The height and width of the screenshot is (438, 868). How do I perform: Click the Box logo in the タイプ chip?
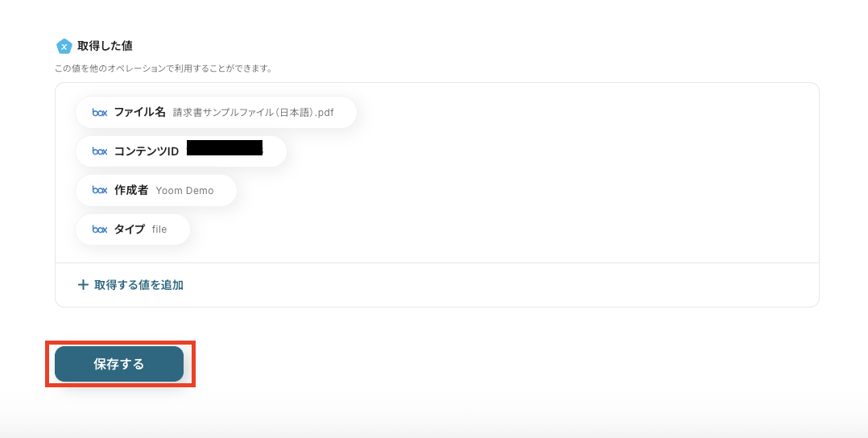[x=100, y=229]
